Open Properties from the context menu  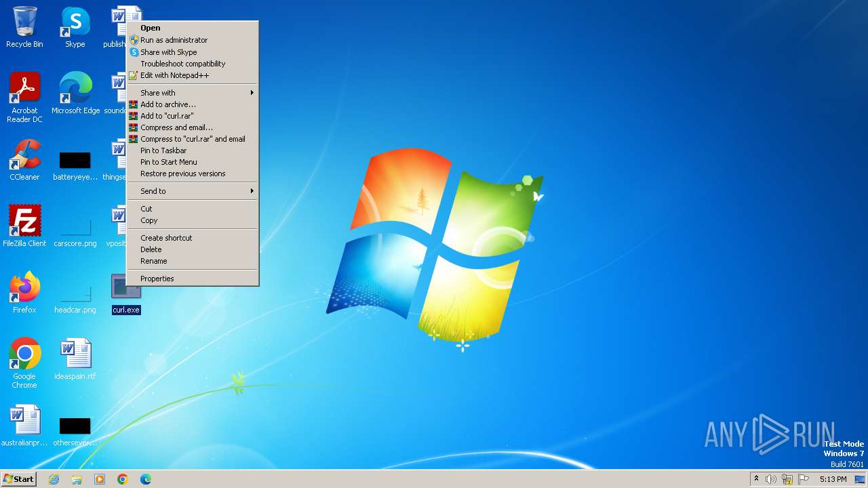pyautogui.click(x=193, y=279)
